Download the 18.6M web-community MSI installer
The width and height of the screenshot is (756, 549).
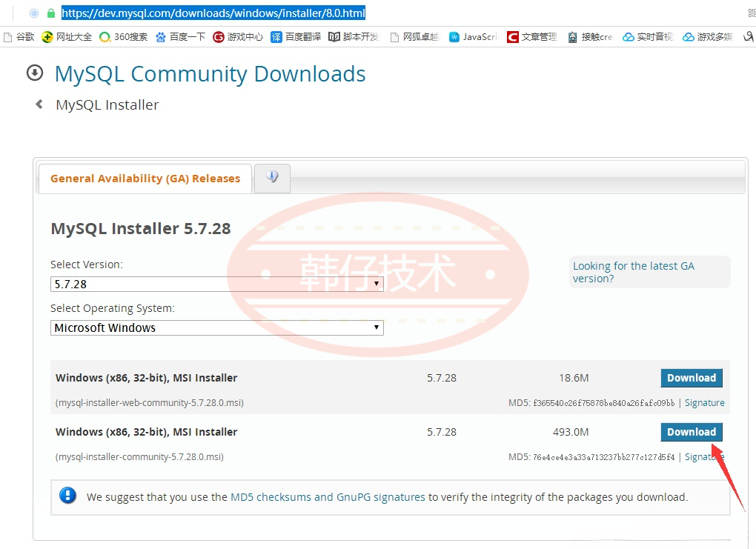[692, 378]
